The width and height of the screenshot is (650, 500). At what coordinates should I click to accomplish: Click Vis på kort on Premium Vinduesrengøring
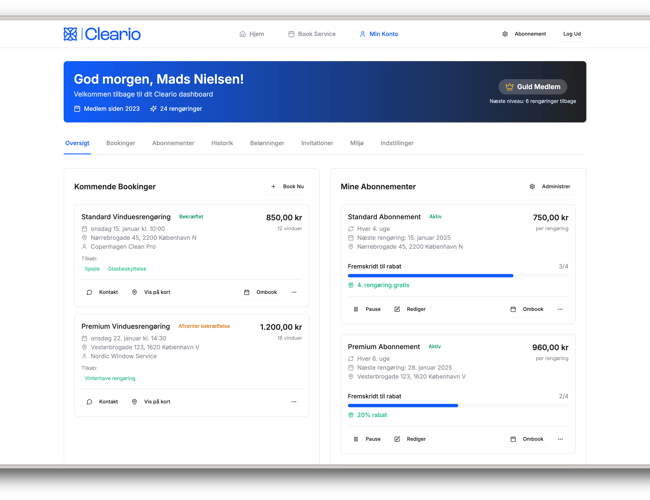coord(151,402)
